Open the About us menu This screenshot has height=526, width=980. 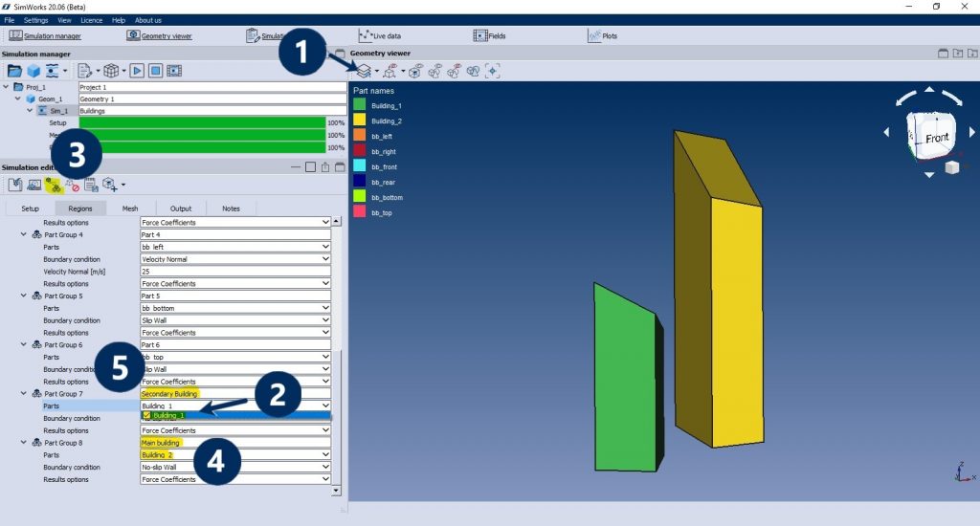[148, 20]
